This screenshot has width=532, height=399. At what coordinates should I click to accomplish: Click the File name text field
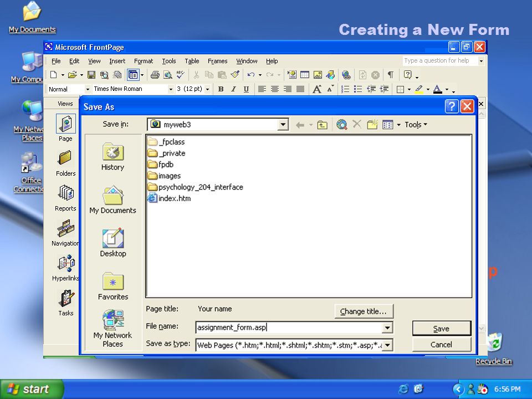click(289, 328)
